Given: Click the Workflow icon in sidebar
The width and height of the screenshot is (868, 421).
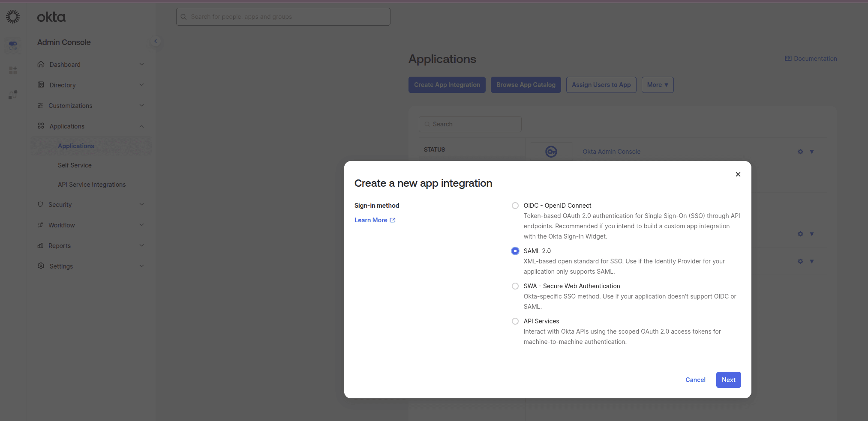Looking at the screenshot, I should 40,225.
